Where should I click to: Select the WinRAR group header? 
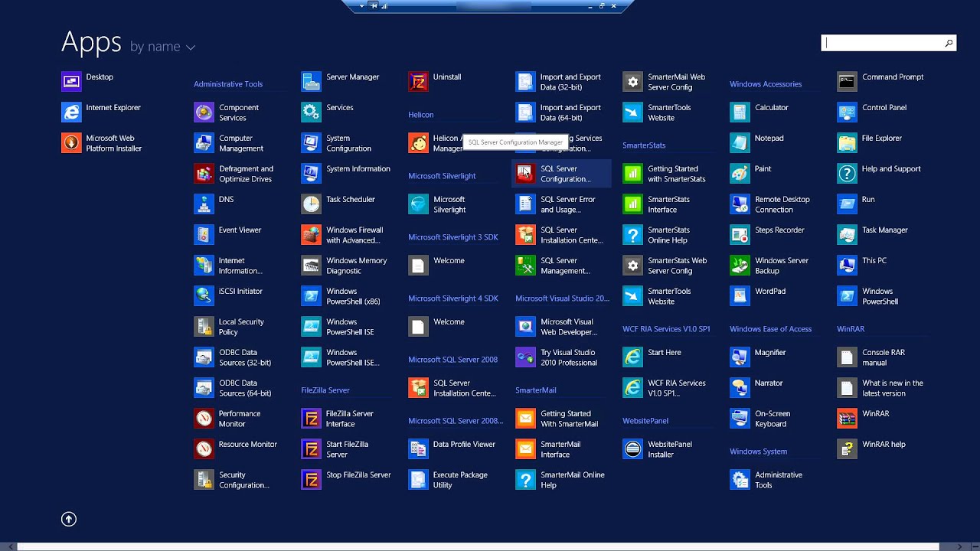851,329
